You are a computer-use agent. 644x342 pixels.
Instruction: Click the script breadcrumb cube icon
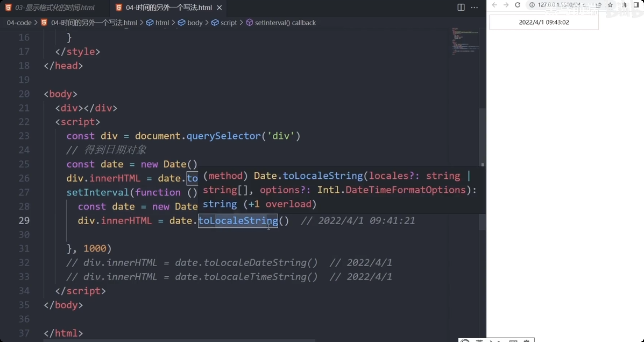point(215,23)
